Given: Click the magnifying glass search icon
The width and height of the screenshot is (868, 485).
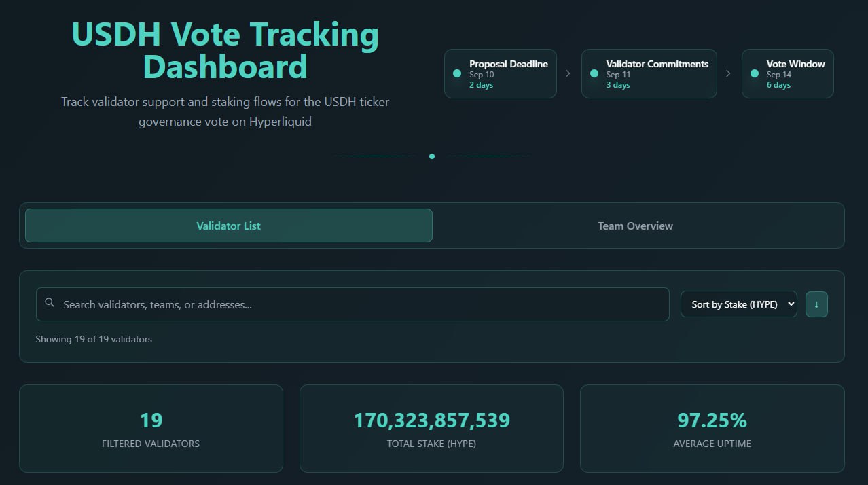Looking at the screenshot, I should [49, 303].
